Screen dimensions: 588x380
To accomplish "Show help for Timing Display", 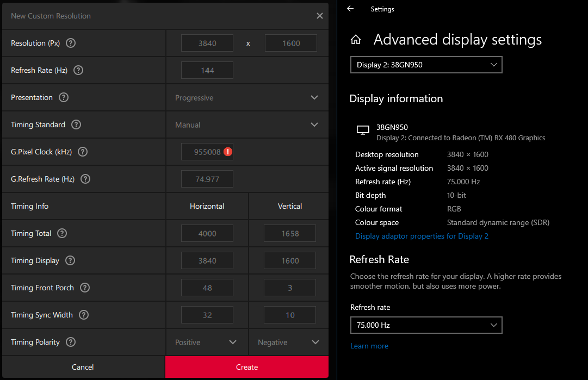I will click(70, 260).
